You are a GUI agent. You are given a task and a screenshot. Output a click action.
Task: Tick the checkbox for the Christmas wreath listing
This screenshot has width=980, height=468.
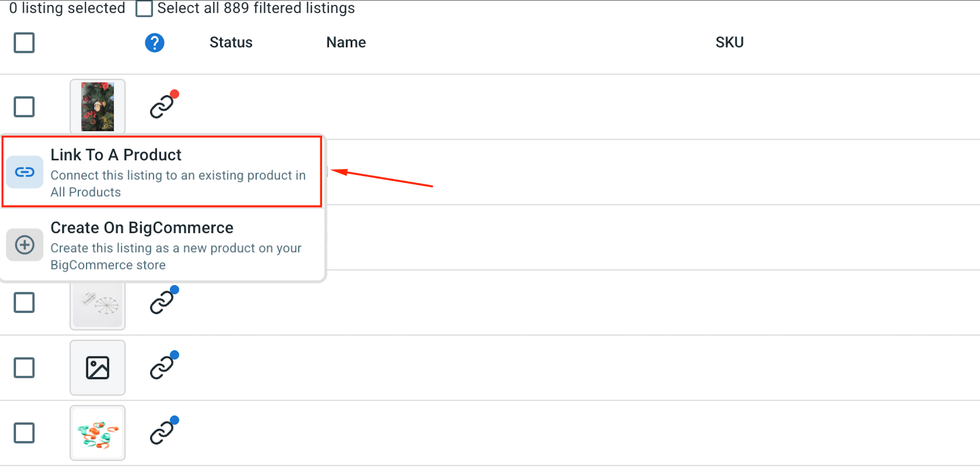24,107
